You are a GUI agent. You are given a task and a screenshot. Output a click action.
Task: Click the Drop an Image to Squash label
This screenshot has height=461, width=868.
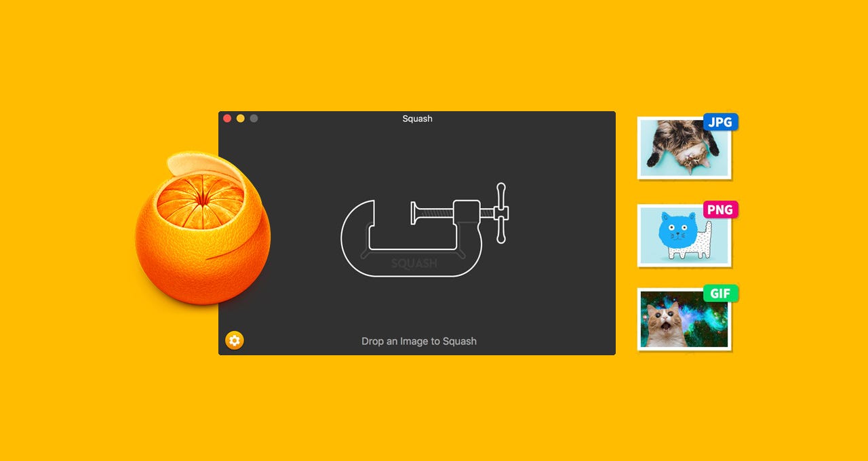tap(418, 341)
